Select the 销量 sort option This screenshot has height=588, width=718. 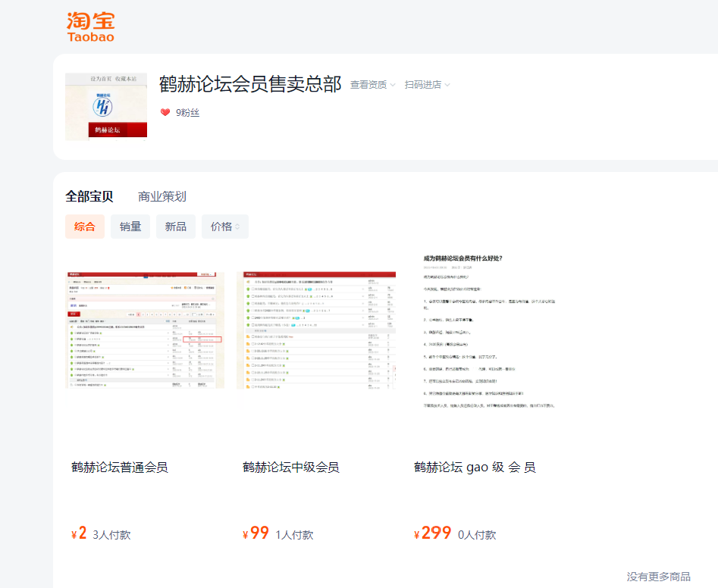130,227
